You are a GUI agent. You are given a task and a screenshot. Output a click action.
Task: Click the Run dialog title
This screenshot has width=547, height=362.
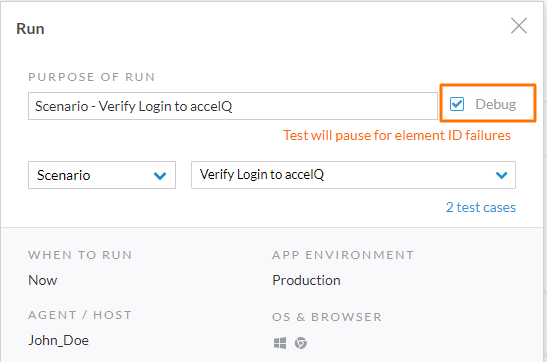coord(30,29)
